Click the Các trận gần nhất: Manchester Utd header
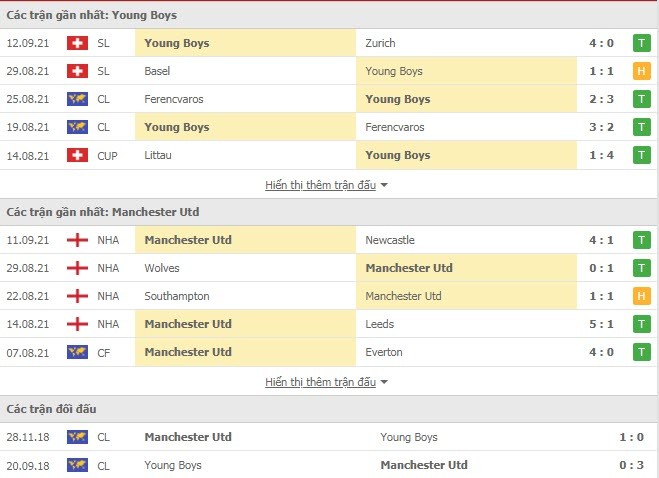 (103, 212)
